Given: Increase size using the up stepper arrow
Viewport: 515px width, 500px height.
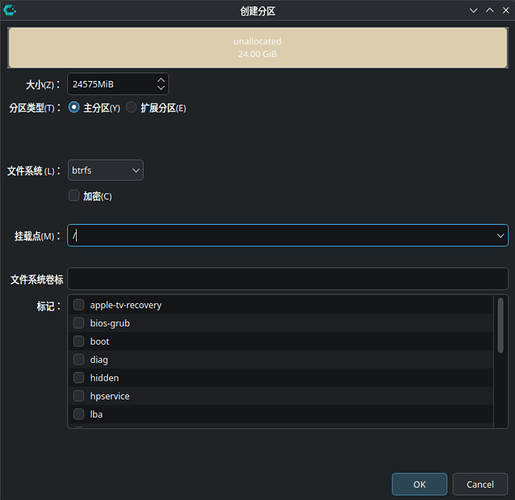Looking at the screenshot, I should (x=161, y=80).
